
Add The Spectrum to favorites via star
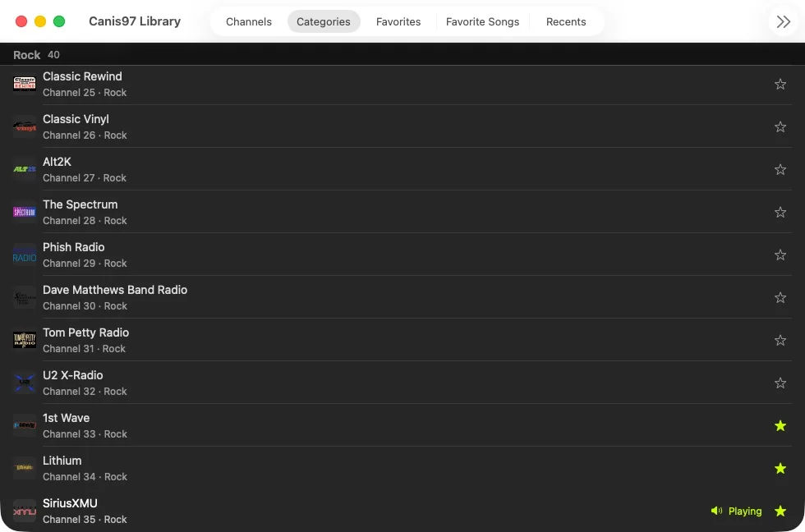pos(780,212)
